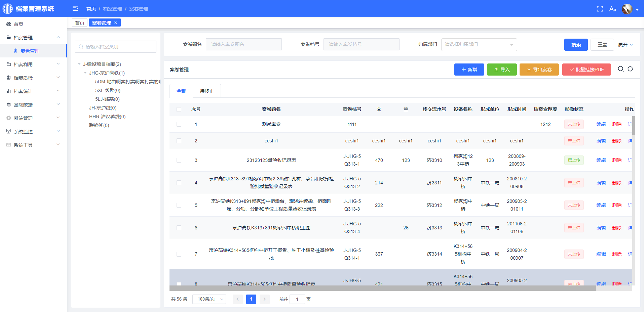Screen dimensions: 644x312
Task: Focus the 案卷题名 input field
Action: [x=244, y=44]
